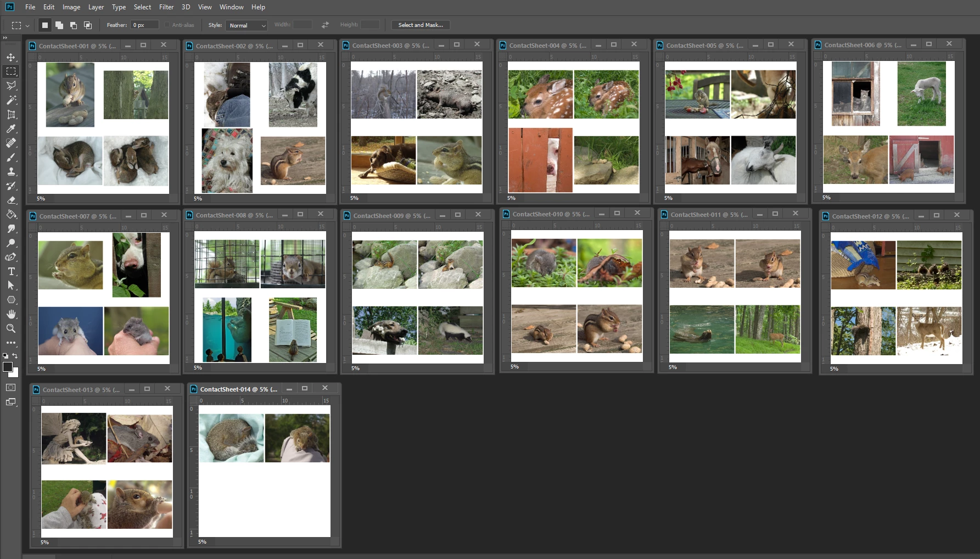980x559 pixels.
Task: Choose Intersect with selection mode
Action: tap(88, 25)
